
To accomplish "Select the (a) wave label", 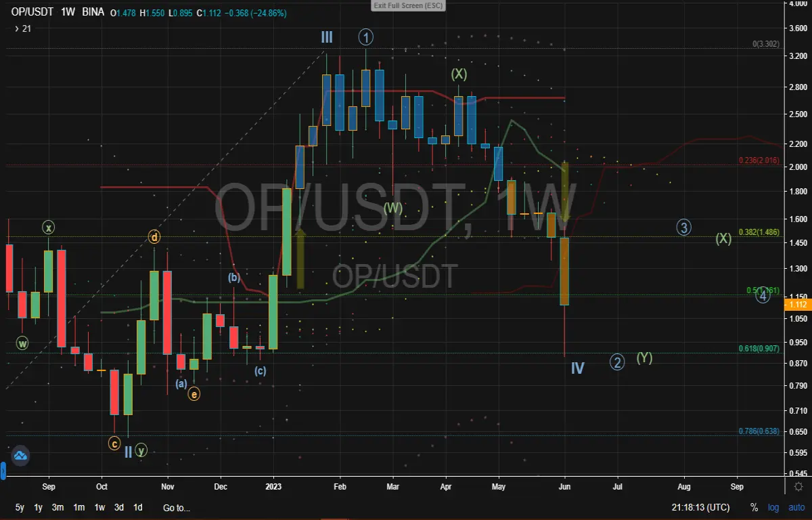I will pyautogui.click(x=181, y=383).
